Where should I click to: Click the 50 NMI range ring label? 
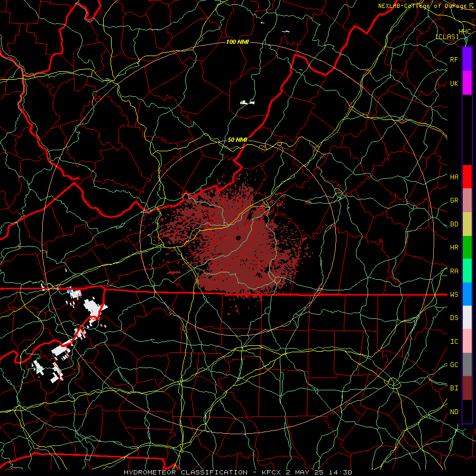tap(237, 140)
